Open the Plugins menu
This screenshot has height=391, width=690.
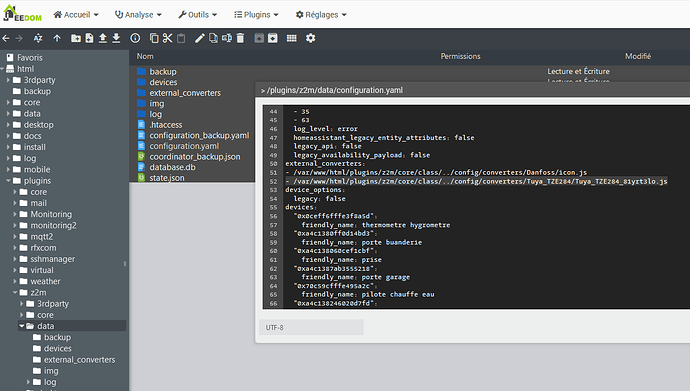(x=256, y=15)
